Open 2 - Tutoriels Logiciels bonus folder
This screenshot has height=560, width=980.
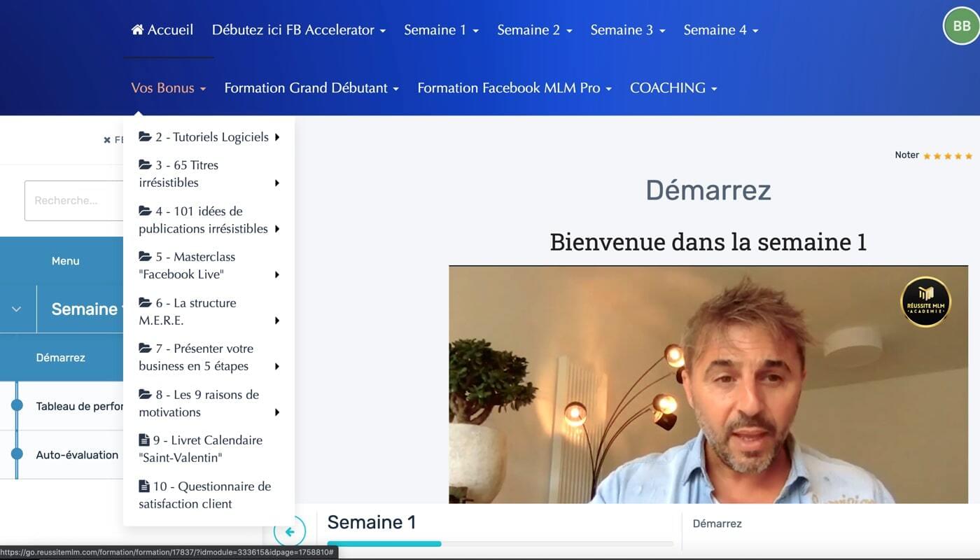[x=209, y=137]
